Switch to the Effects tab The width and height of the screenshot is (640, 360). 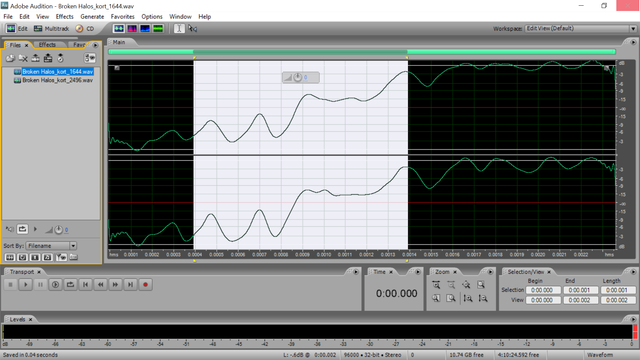pos(47,45)
